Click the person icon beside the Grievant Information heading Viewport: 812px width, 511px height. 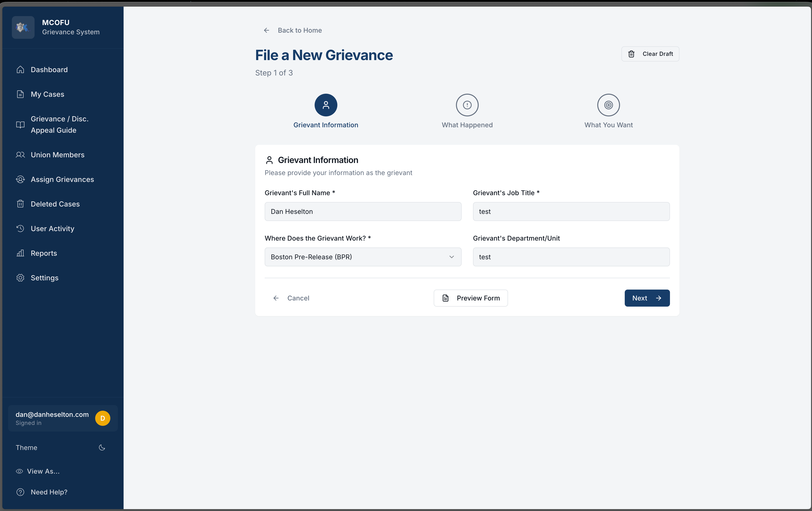coord(269,160)
